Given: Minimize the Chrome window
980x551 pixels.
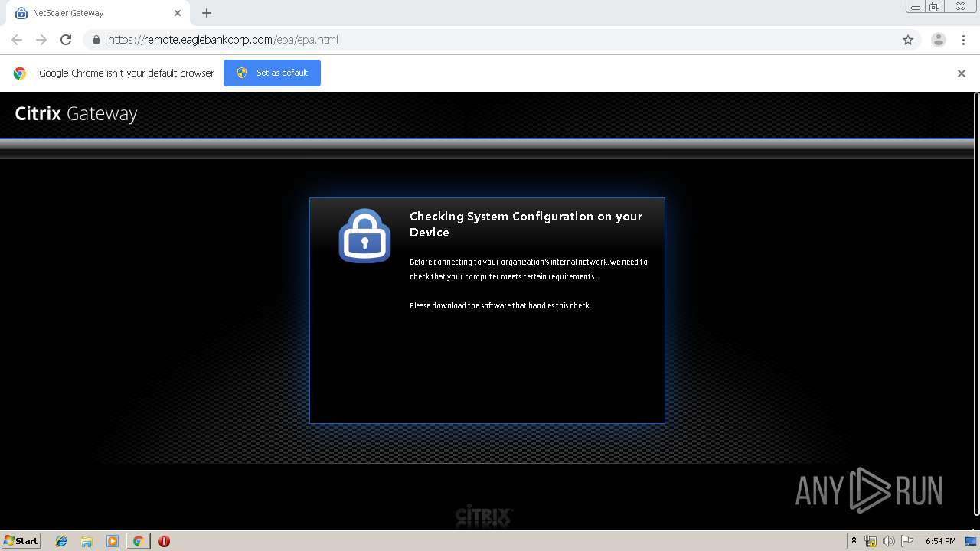Looking at the screenshot, I should click(916, 7).
